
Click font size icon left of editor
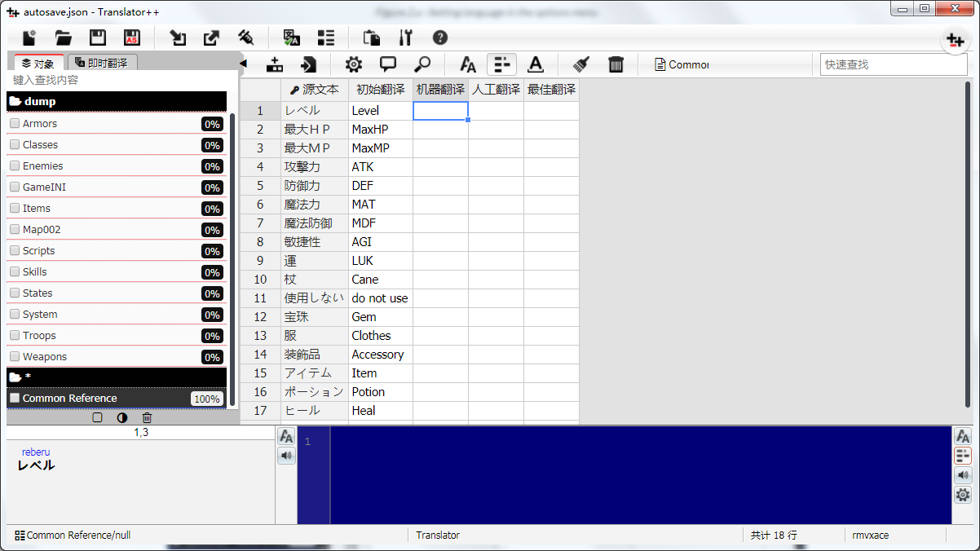pyautogui.click(x=286, y=437)
